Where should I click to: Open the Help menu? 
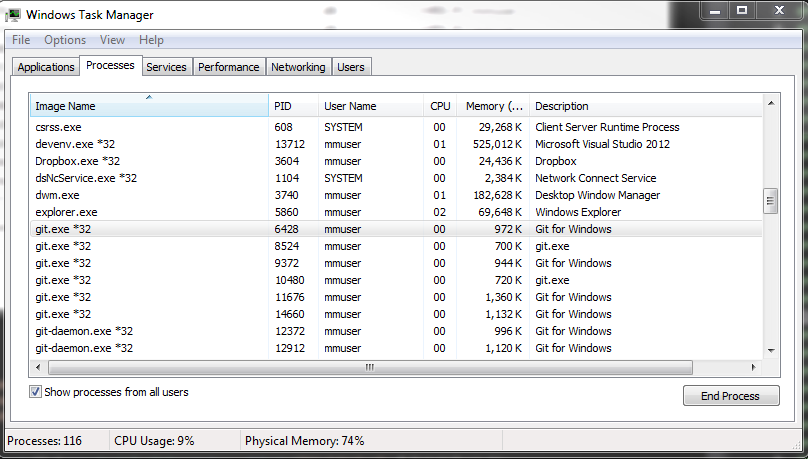coord(151,40)
